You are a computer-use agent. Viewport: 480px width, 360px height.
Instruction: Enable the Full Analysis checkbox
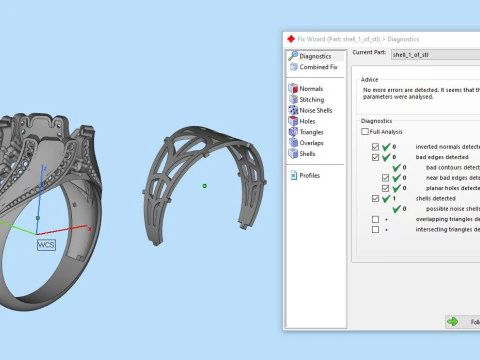[x=365, y=131]
